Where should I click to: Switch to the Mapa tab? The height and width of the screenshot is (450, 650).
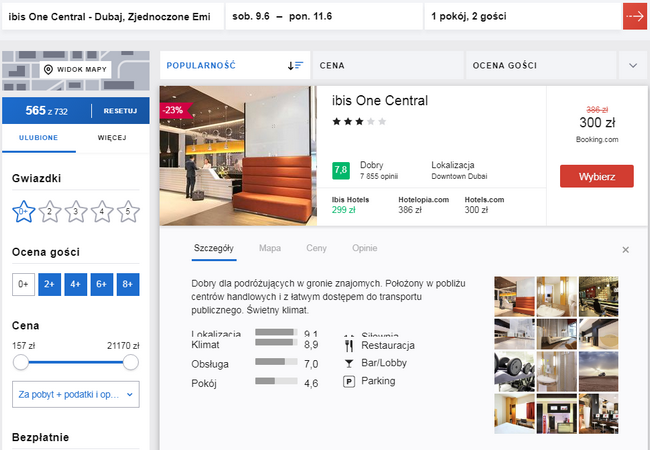269,248
